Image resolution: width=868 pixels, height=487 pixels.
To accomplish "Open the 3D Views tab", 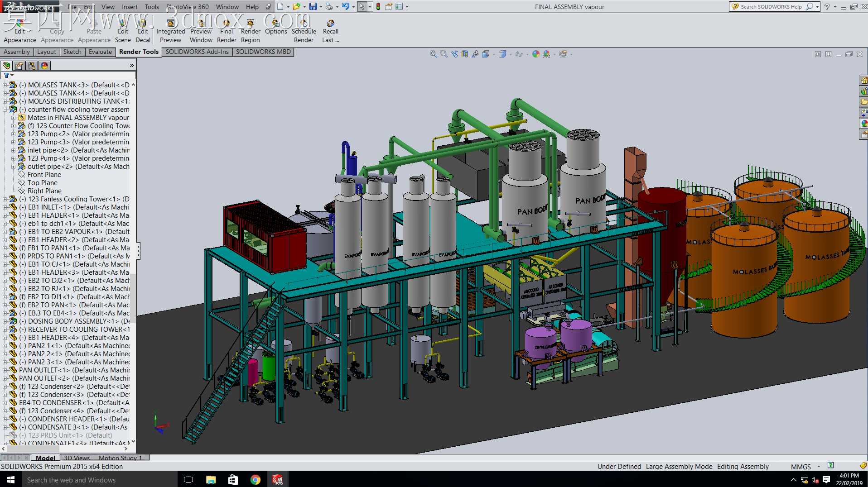I will [x=77, y=458].
